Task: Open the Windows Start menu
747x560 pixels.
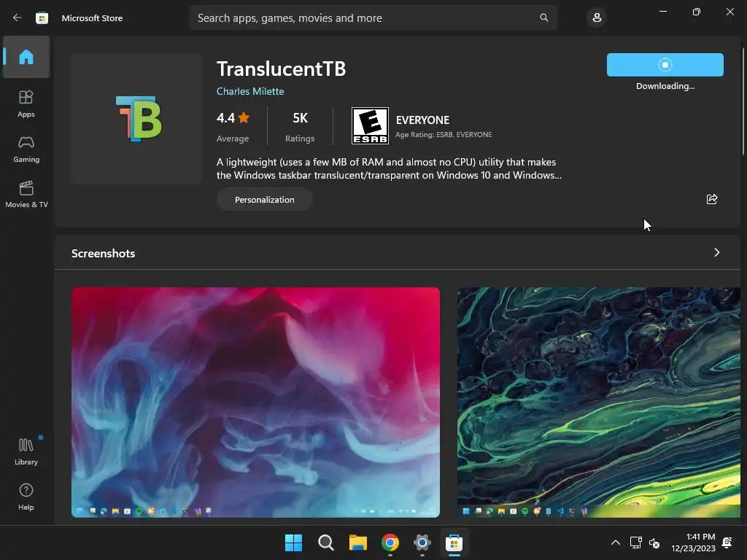Action: [x=293, y=542]
